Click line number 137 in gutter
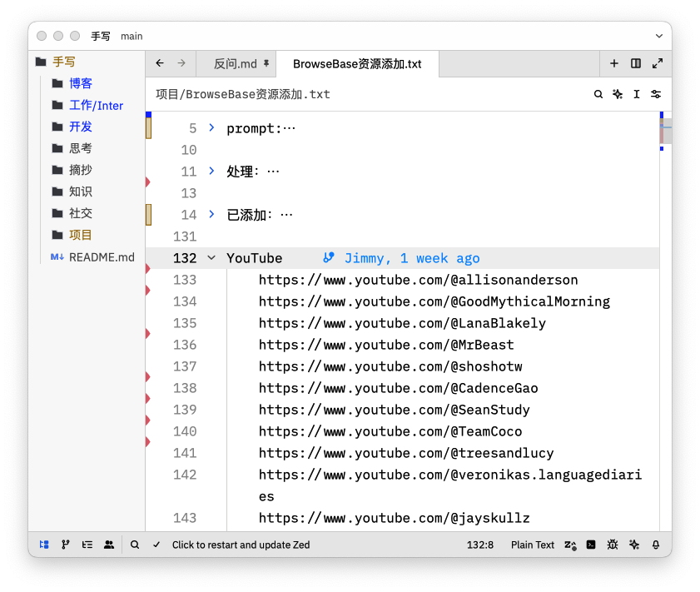The width and height of the screenshot is (700, 592). pyautogui.click(x=185, y=366)
